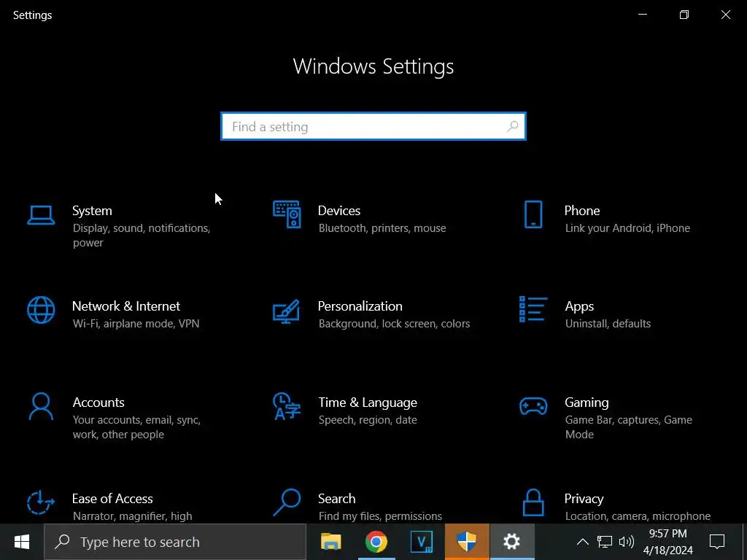This screenshot has width=747, height=560.
Task: Restore down the Settings window
Action: [x=684, y=15]
